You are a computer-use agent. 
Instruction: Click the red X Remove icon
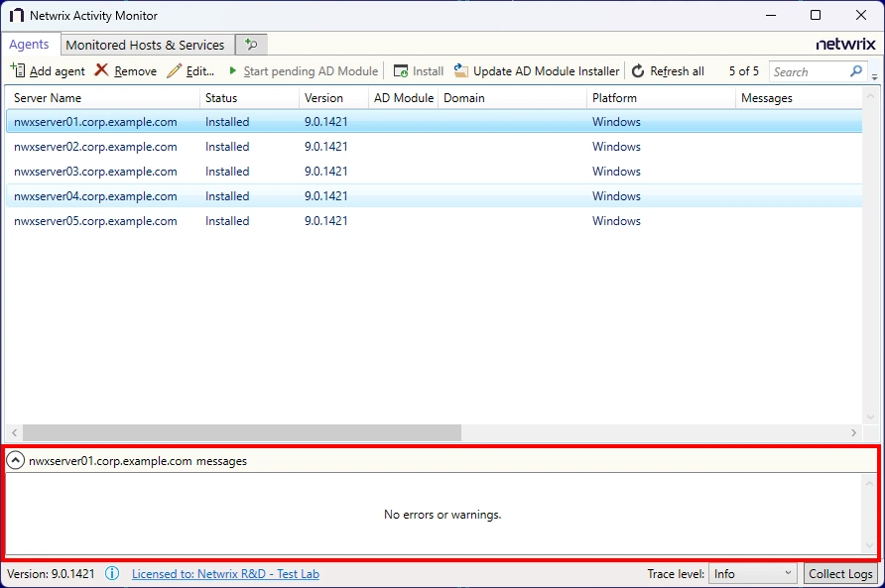click(101, 71)
